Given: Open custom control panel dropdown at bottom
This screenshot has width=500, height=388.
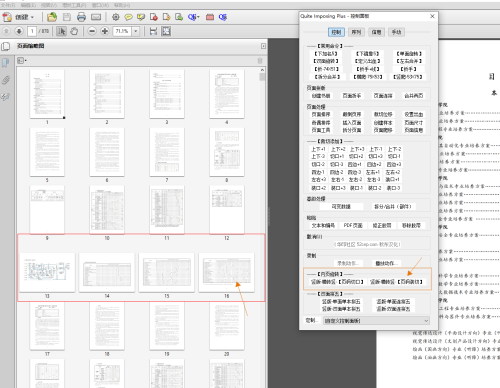Looking at the screenshot, I should point(376,321).
